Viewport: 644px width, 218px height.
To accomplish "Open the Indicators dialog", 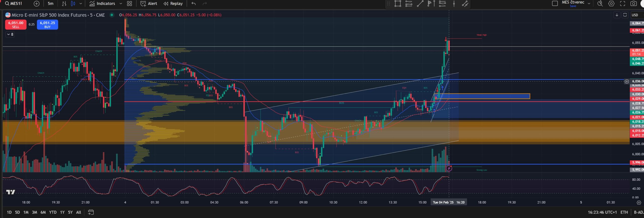I will 102,4.
